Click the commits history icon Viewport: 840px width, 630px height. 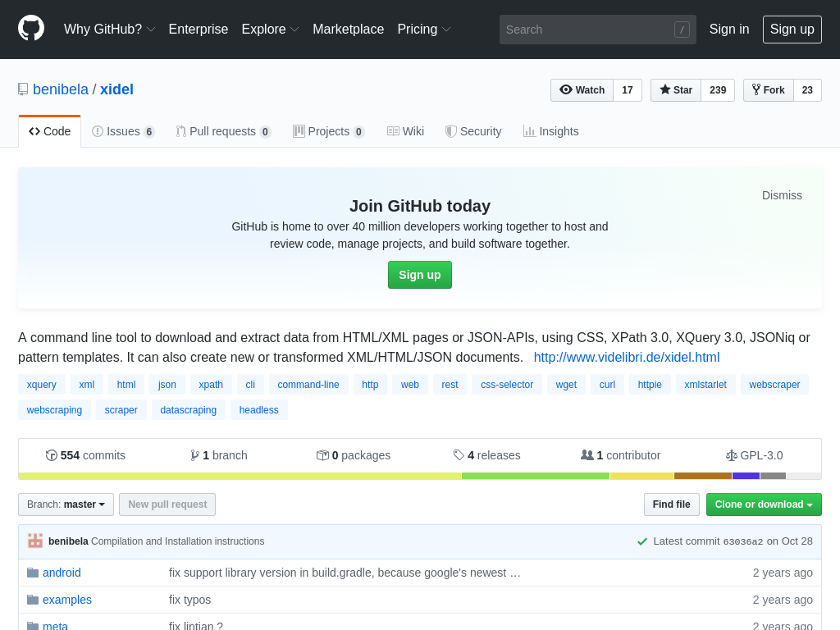click(52, 455)
